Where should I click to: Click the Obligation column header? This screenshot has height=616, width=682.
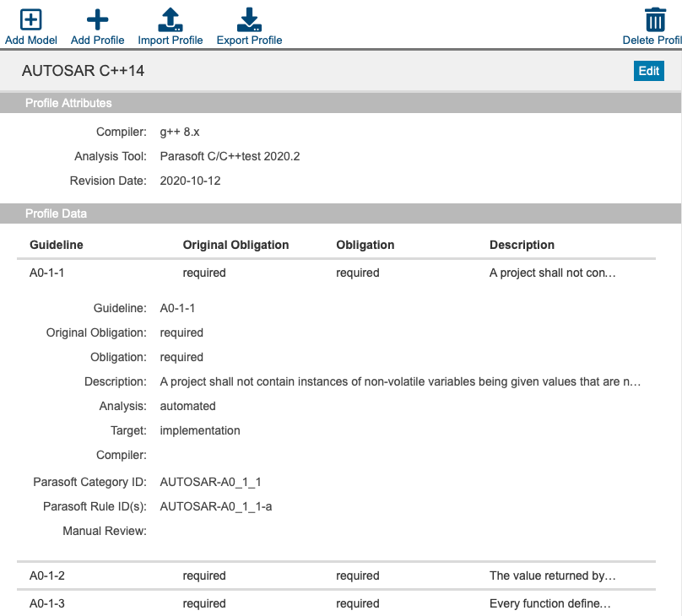pyautogui.click(x=365, y=245)
